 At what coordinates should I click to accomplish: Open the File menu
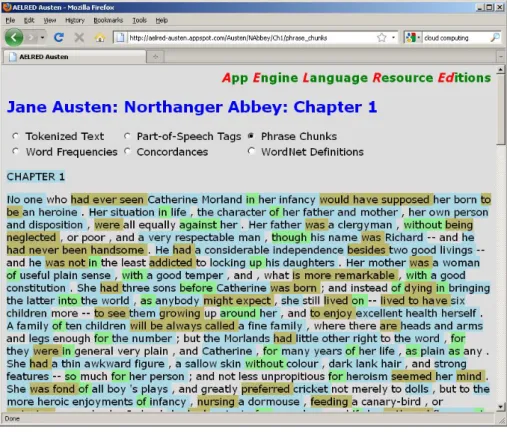[10, 20]
